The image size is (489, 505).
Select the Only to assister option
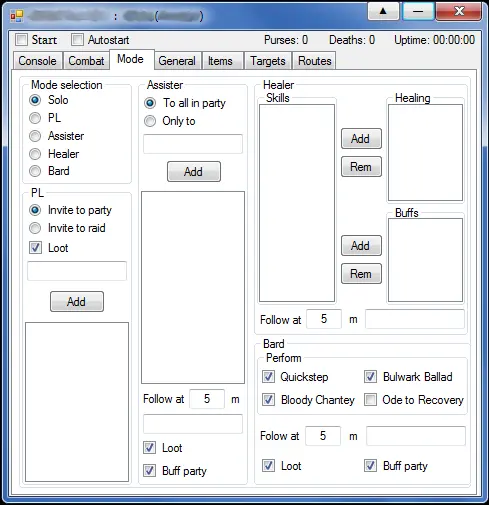pyautogui.click(x=150, y=121)
